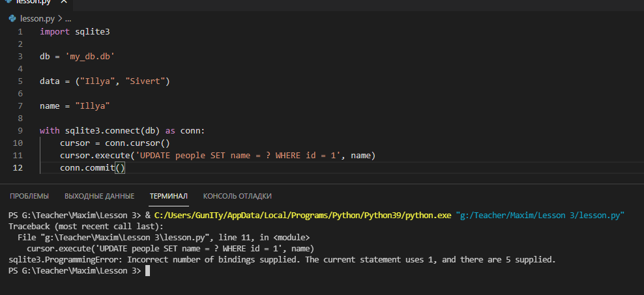
Task: Select the ТЕРМИНАЛ panel tab
Action: pos(168,196)
